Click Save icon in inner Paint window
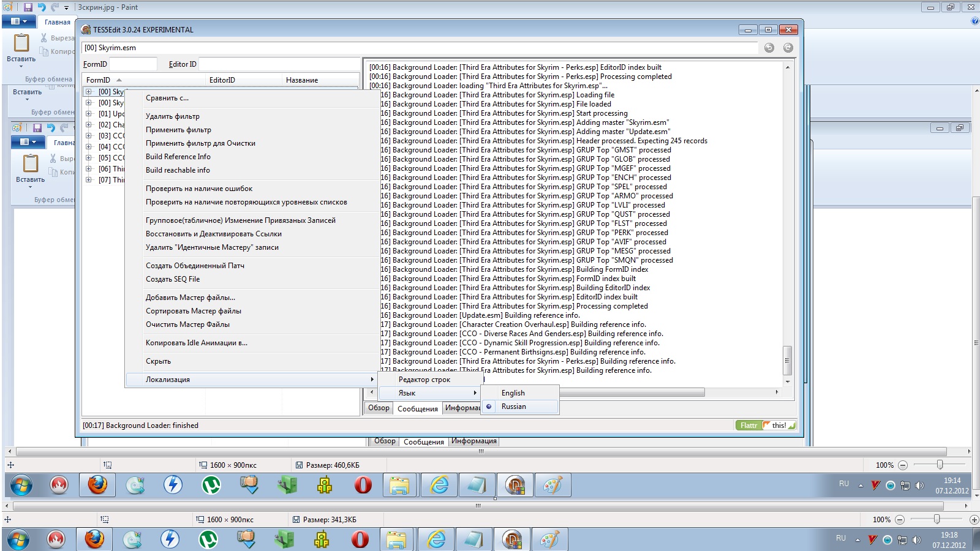Screen dimensions: 980x551 point(37,128)
